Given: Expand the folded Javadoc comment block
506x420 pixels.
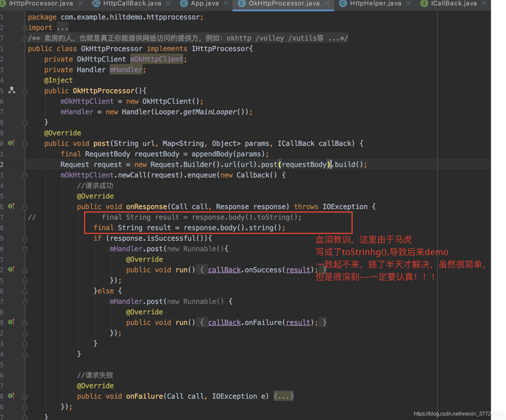Looking at the screenshot, I should pos(25,39).
